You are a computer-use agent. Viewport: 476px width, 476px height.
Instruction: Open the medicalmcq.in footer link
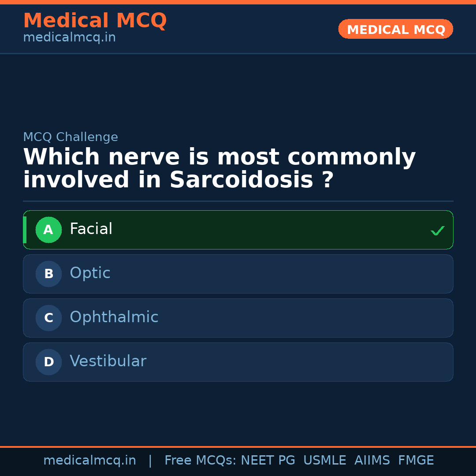(x=90, y=460)
